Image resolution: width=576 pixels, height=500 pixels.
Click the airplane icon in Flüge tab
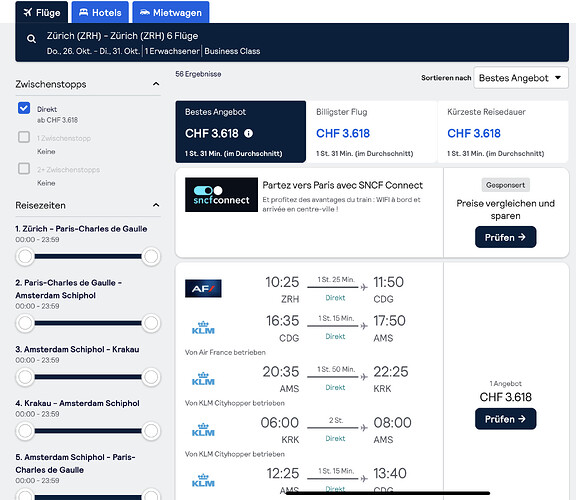28,12
